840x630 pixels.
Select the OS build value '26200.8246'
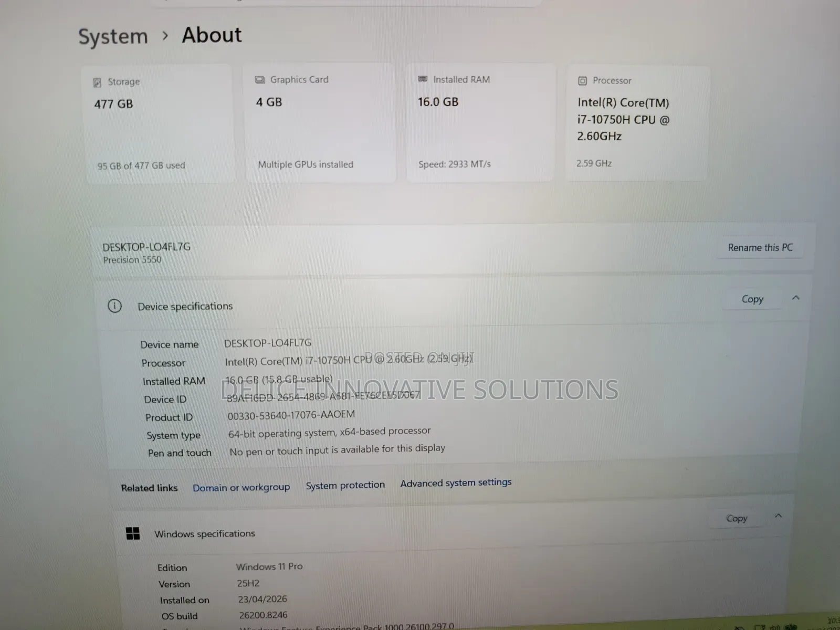tap(263, 615)
